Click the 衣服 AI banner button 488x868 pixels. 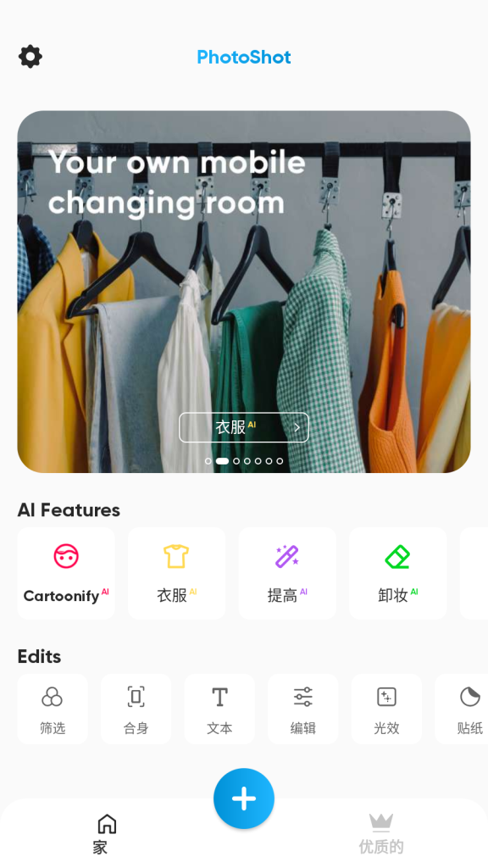pos(244,427)
